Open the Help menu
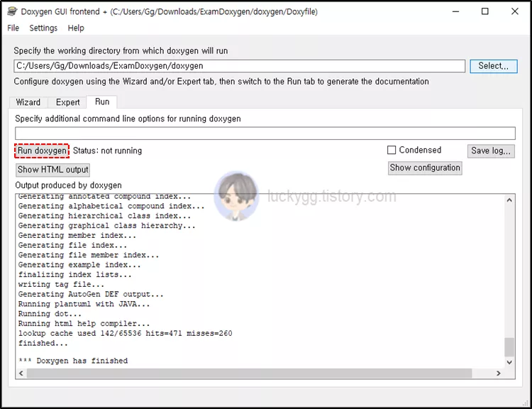Viewport: 532px width, 409px height. pos(76,28)
